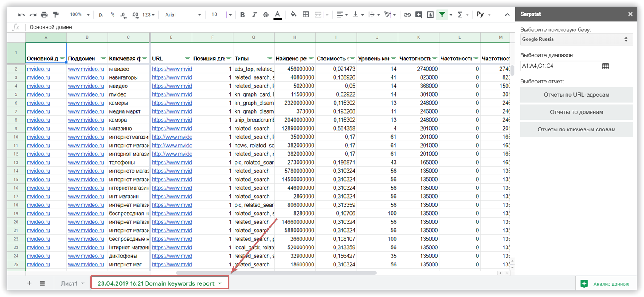Open range selector grid icon
644x297 pixels.
click(x=606, y=66)
